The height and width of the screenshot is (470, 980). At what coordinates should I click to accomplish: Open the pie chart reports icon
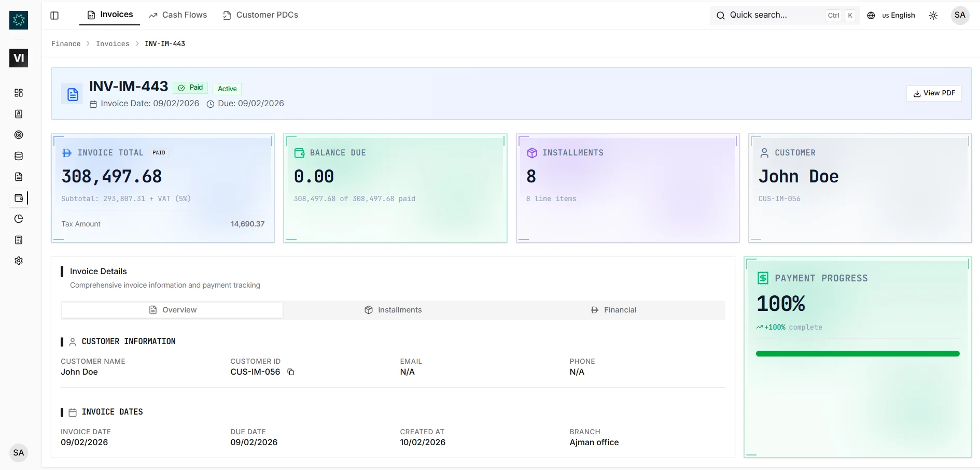click(19, 219)
